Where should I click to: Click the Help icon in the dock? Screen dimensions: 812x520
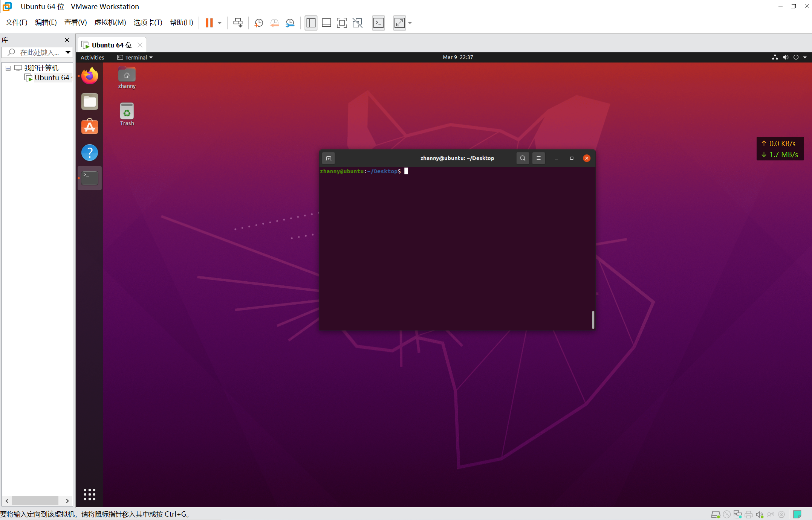click(x=89, y=152)
